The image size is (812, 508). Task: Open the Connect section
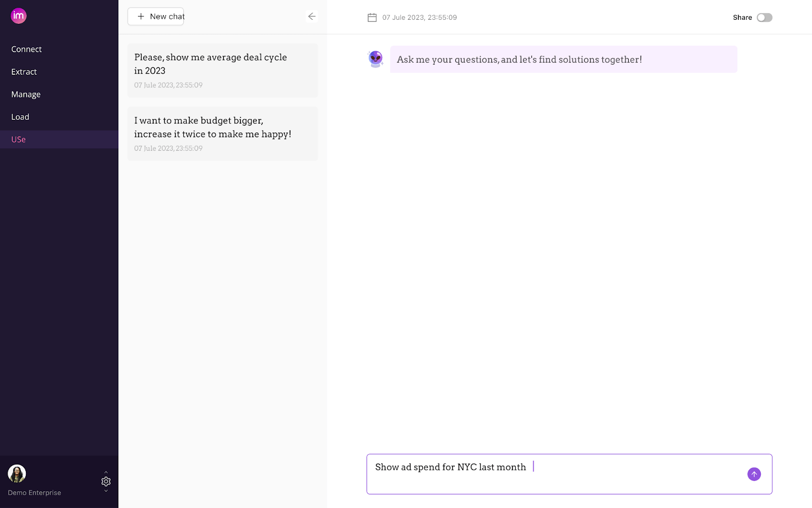(26, 49)
